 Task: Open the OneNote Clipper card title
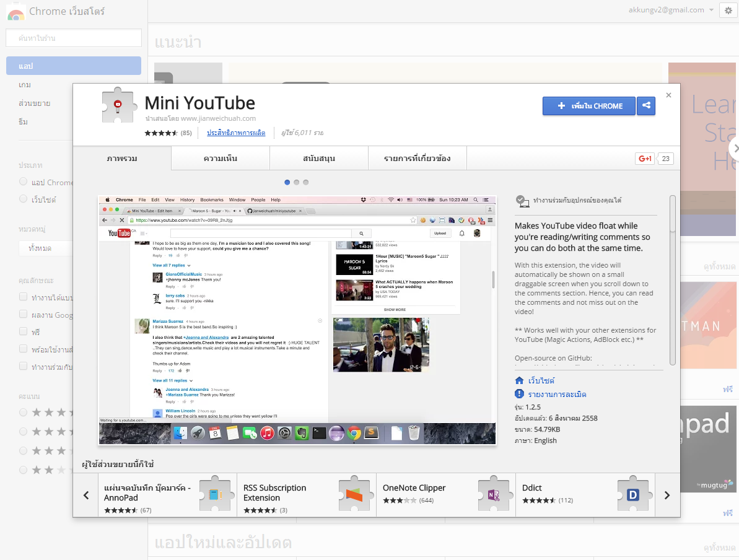point(414,488)
